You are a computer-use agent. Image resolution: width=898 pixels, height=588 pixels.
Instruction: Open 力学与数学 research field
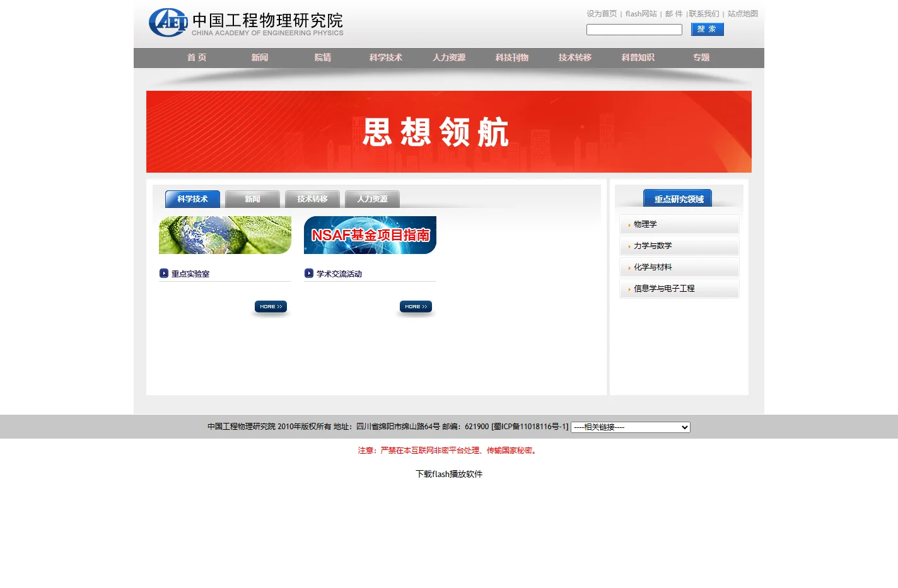[x=653, y=246]
